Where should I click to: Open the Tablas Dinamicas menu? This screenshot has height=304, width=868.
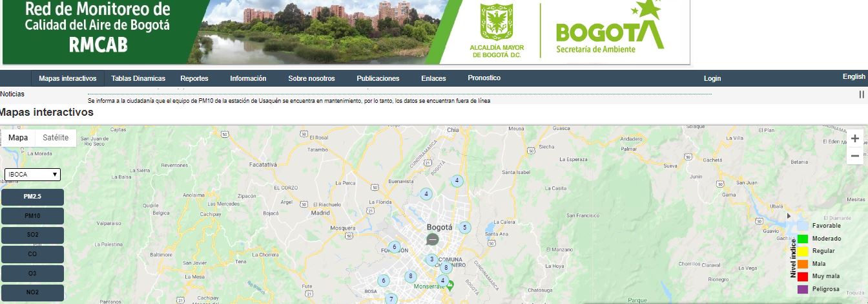click(x=138, y=78)
